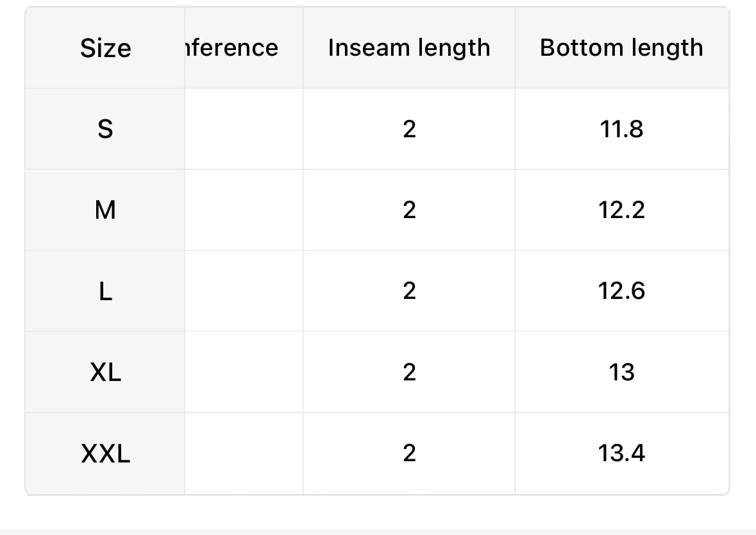Click the 12.2 bottom length value
The image size is (756, 535).
pos(621,210)
